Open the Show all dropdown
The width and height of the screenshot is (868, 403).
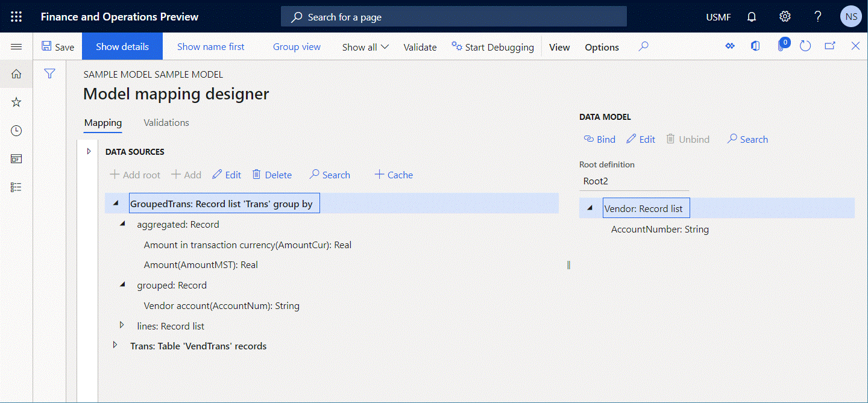(x=365, y=47)
